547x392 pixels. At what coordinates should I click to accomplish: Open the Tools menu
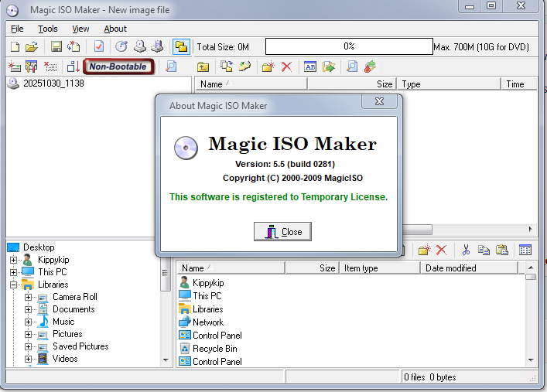(48, 29)
